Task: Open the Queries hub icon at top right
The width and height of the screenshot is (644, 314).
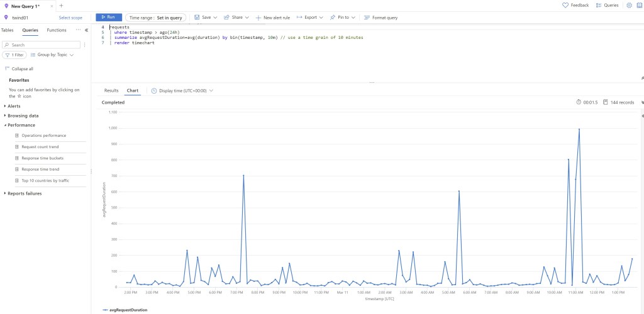Action: click(599, 5)
